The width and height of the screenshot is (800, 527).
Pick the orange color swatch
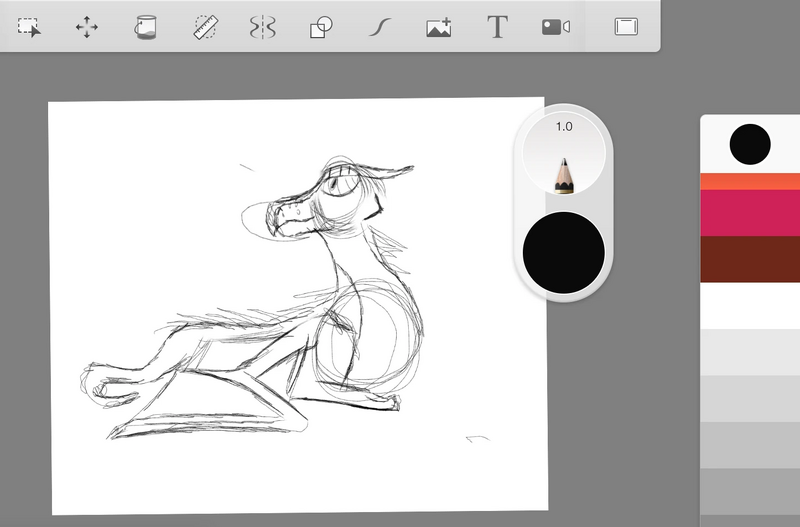click(749, 181)
